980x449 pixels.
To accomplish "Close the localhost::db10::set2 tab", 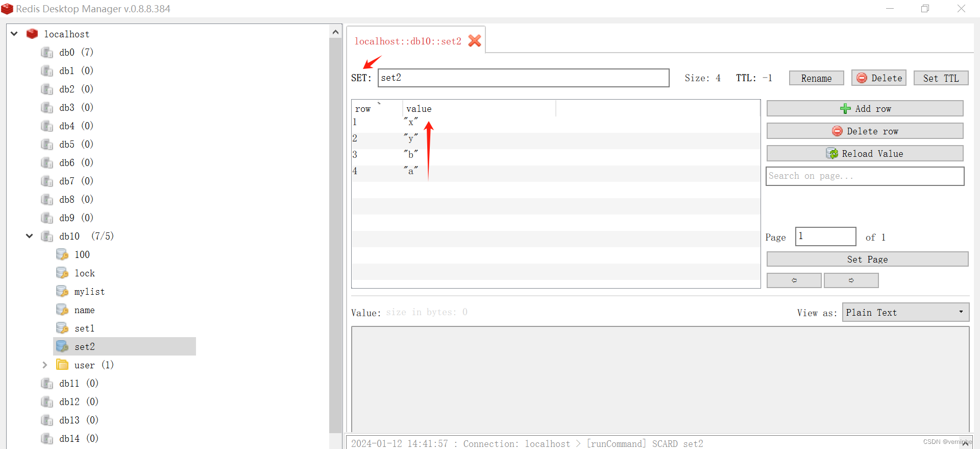I will (475, 41).
